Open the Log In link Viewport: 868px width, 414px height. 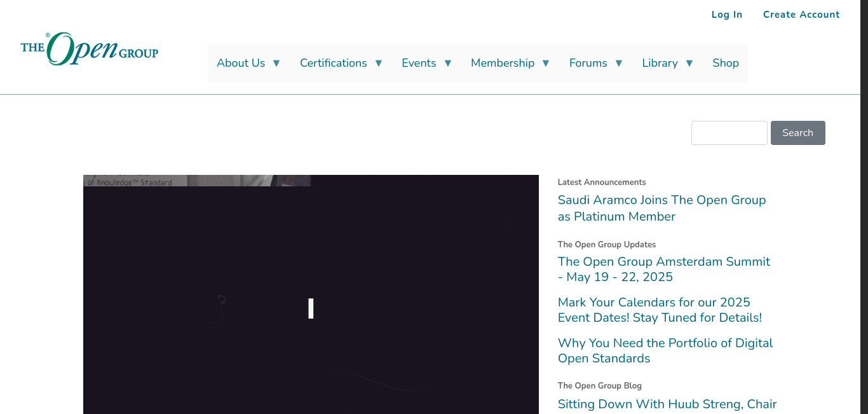pos(727,15)
